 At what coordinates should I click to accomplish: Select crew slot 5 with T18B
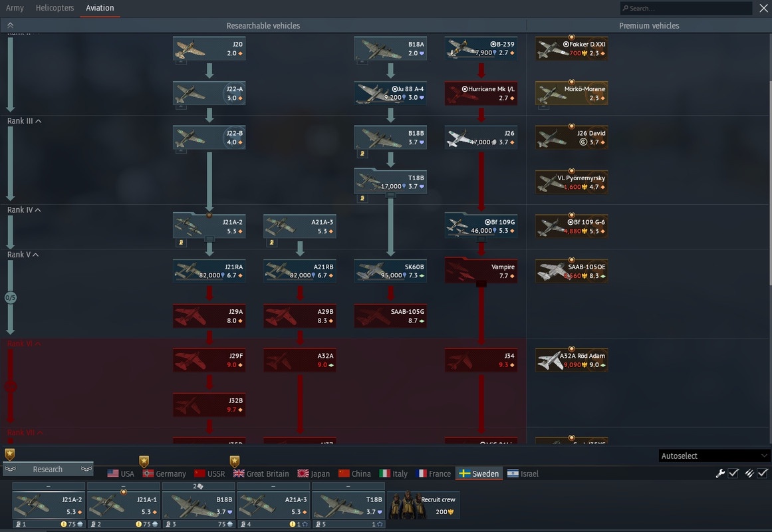point(348,505)
